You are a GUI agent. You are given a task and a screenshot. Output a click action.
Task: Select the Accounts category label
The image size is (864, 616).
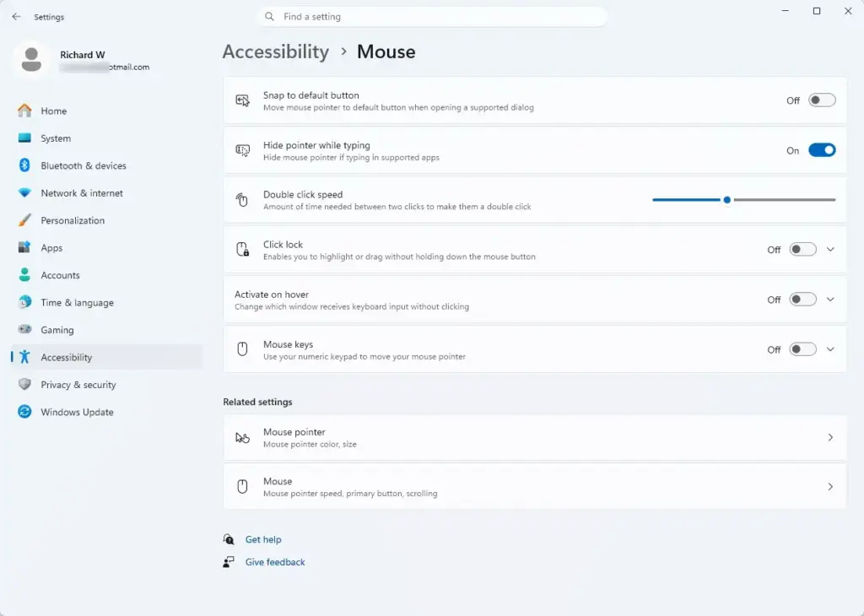click(60, 275)
